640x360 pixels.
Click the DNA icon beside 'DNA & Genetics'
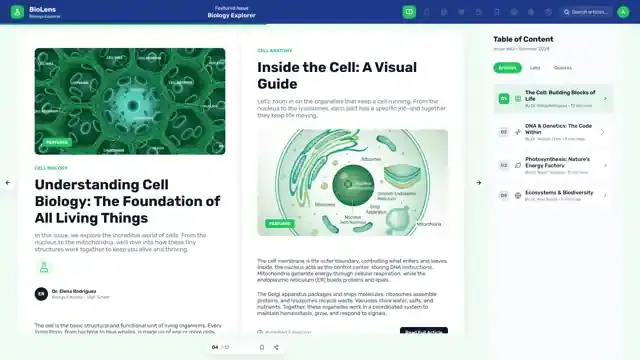[518, 132]
